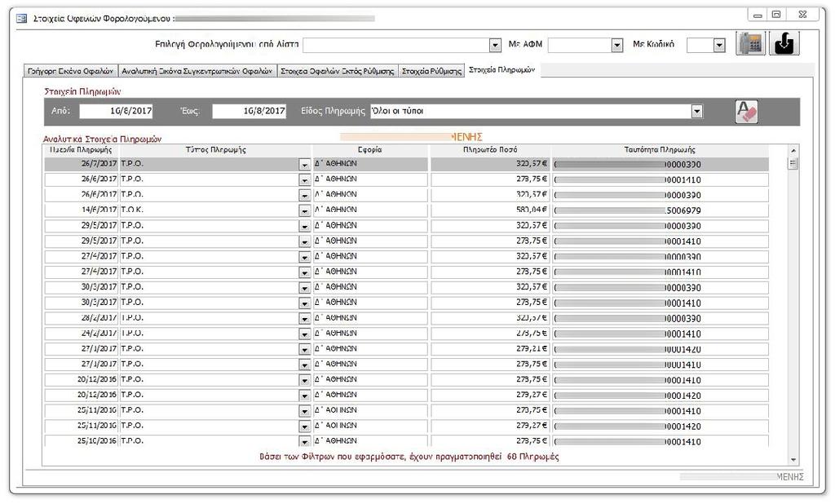Open payment type dropdown for row 26/7/2017
This screenshot has width=835, height=504.
pos(304,165)
